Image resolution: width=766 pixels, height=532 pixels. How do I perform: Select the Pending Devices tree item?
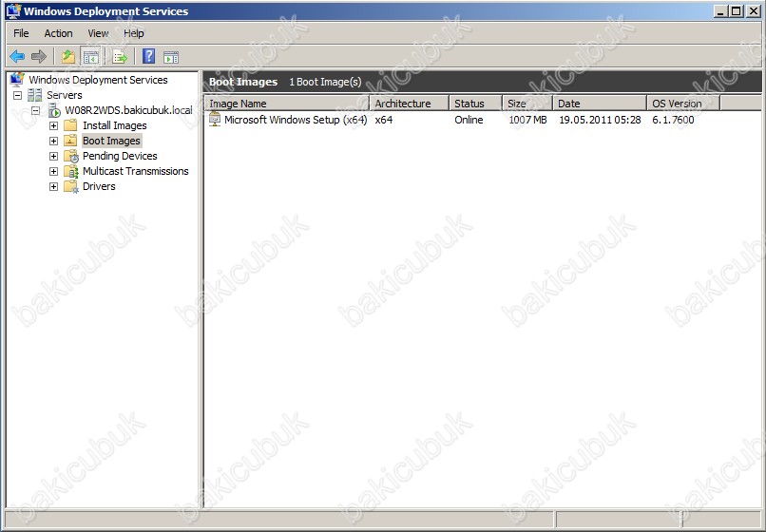coord(120,156)
